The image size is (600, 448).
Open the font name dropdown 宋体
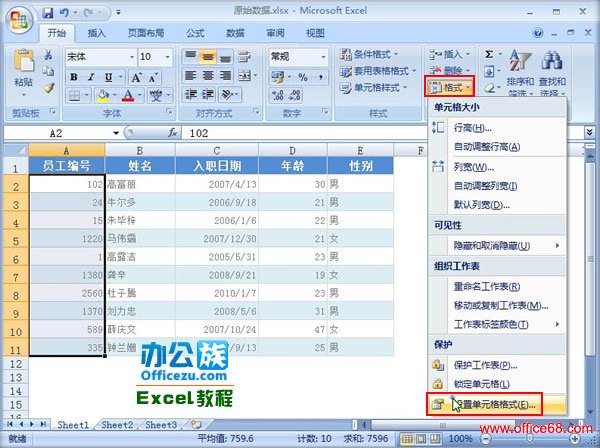click(132, 57)
